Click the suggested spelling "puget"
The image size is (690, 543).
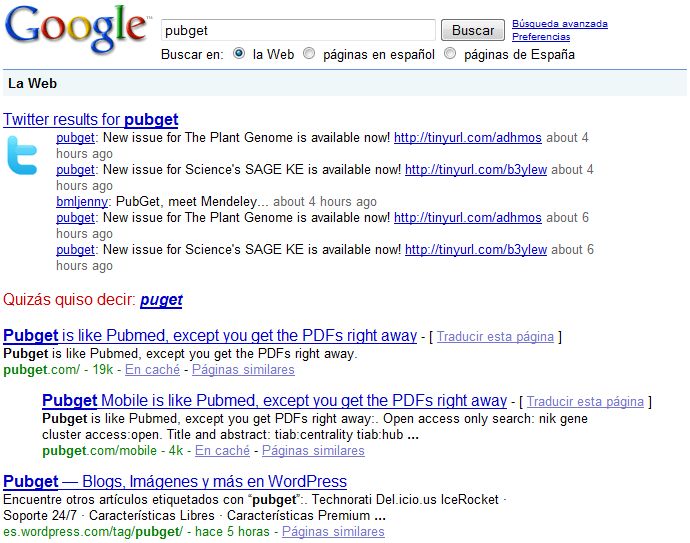(161, 299)
